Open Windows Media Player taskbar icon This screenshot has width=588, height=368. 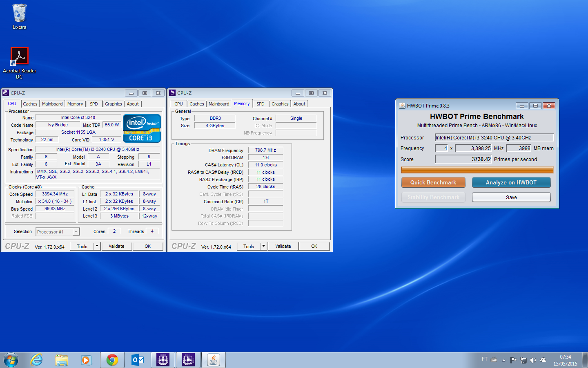click(86, 360)
